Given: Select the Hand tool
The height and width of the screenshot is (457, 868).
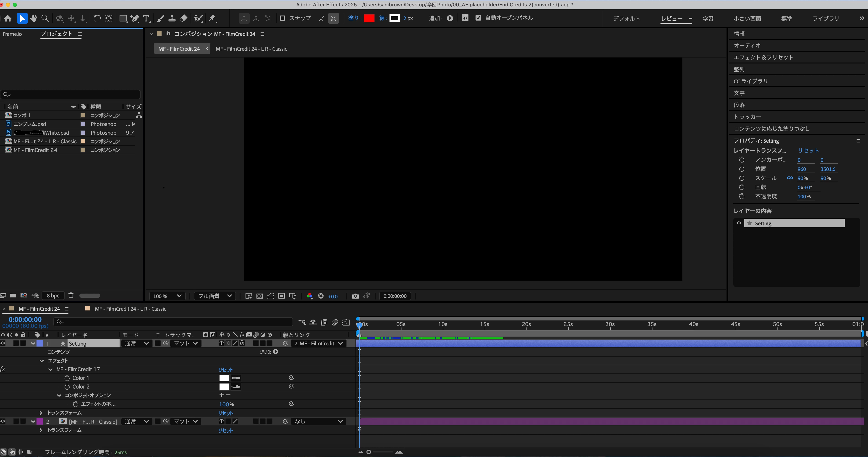Looking at the screenshot, I should 34,18.
